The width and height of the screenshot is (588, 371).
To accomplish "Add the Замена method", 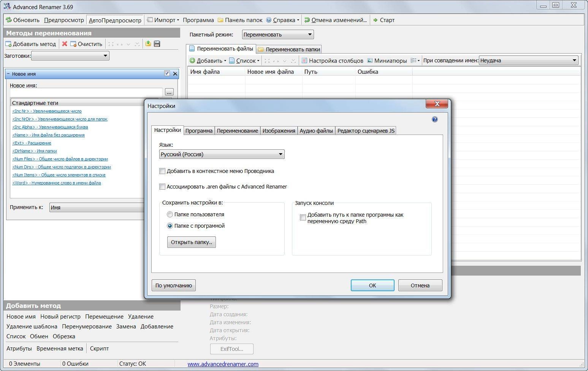I will click(x=126, y=327).
